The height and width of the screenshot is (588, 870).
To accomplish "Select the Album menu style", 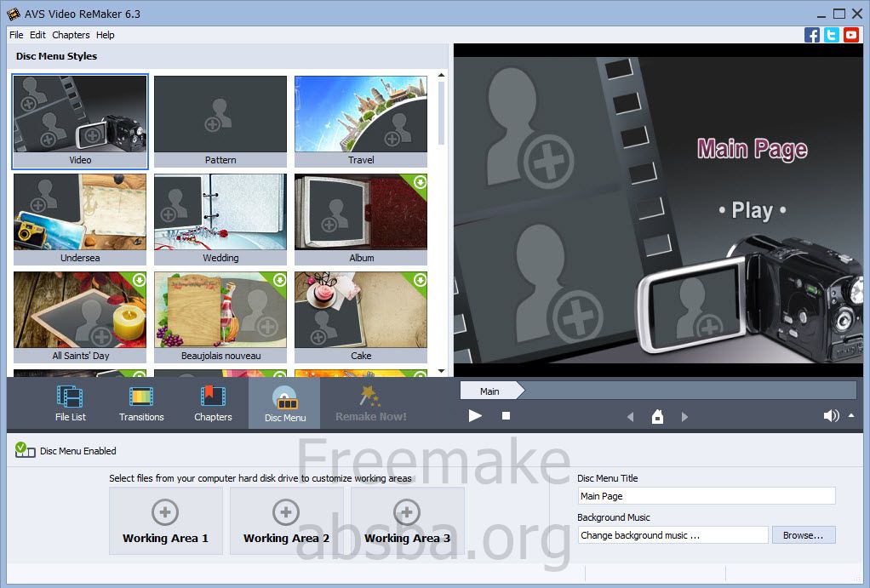I will click(361, 219).
